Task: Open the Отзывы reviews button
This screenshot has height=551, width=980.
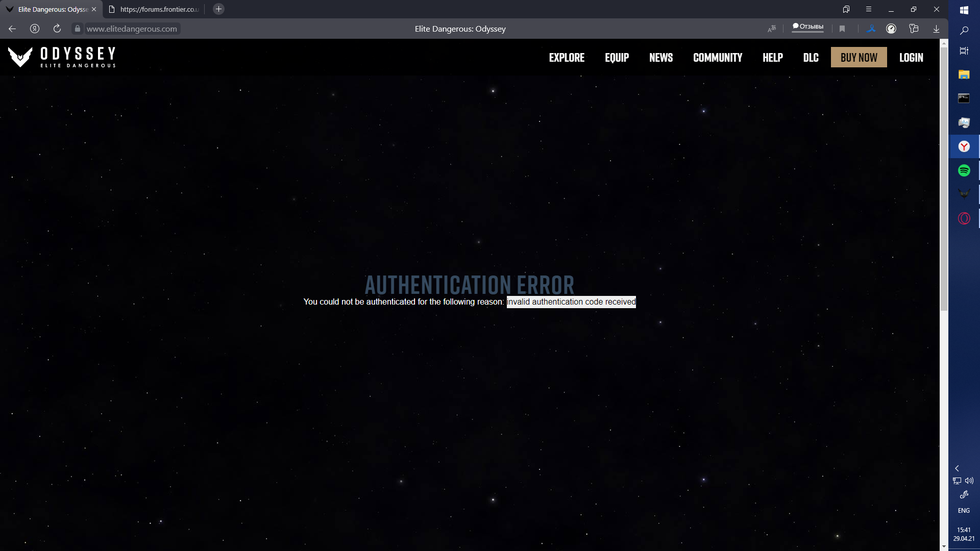Action: 808,27
